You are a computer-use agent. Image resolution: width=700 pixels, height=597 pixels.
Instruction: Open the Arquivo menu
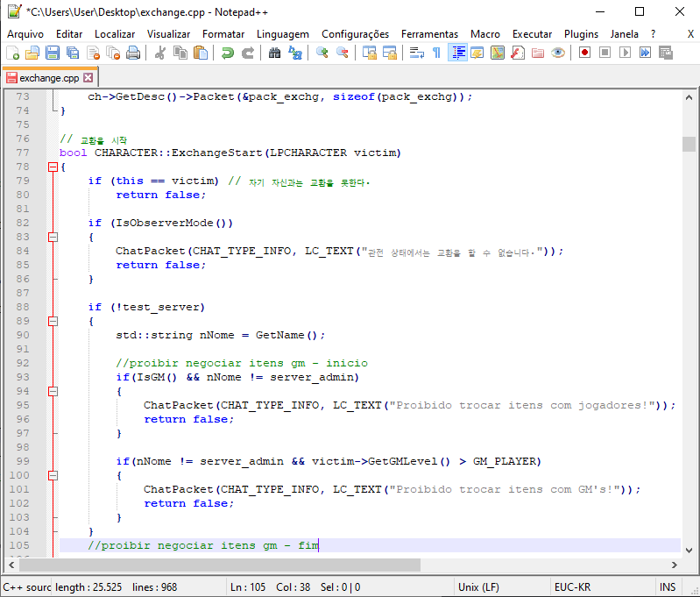coord(25,34)
